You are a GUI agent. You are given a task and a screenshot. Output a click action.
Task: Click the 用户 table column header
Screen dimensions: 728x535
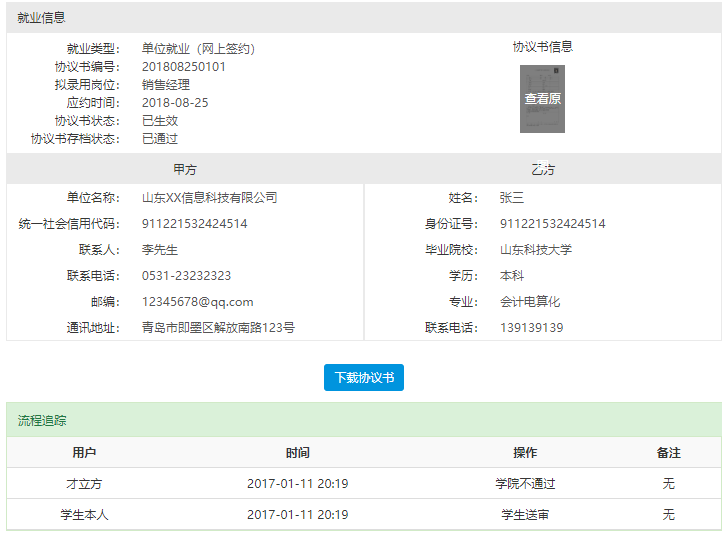[84, 453]
